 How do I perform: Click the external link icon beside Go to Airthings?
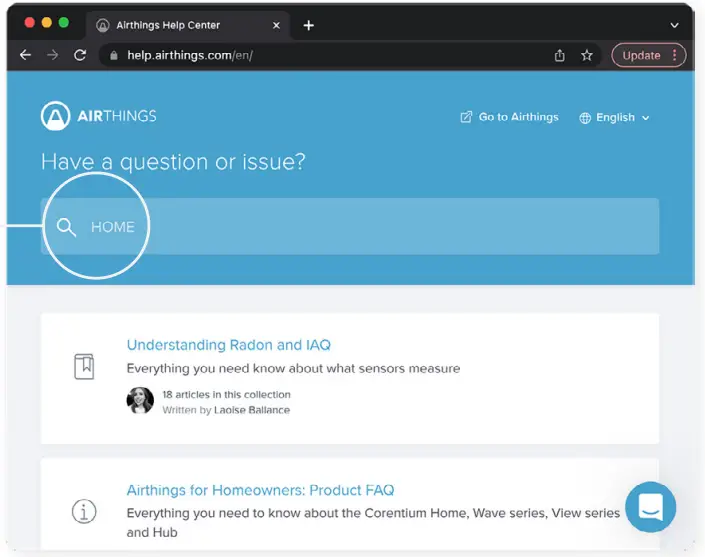pyautogui.click(x=466, y=117)
